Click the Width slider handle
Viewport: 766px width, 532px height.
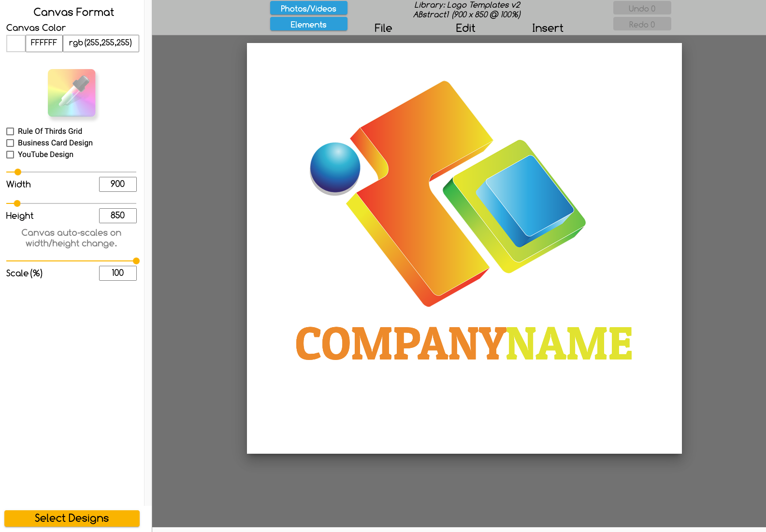[18, 172]
